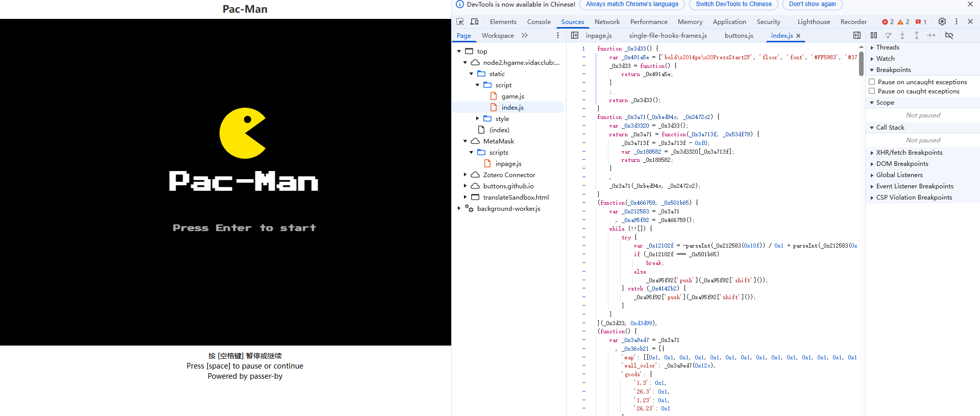Activate the inspect element picker icon

460,21
